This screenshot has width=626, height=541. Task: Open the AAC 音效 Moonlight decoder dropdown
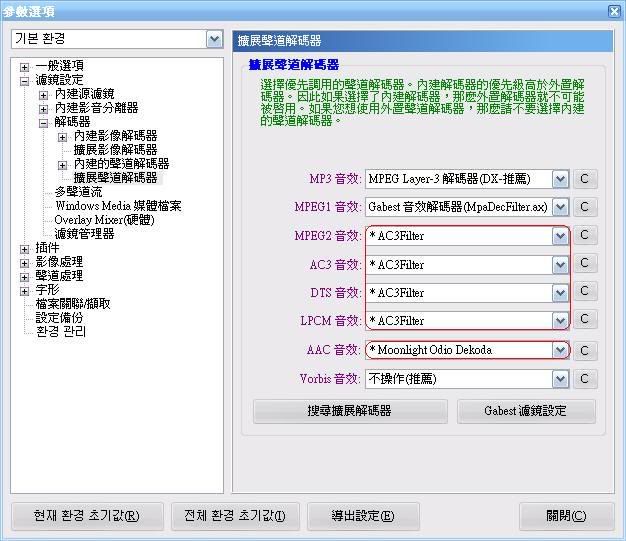[x=560, y=350]
